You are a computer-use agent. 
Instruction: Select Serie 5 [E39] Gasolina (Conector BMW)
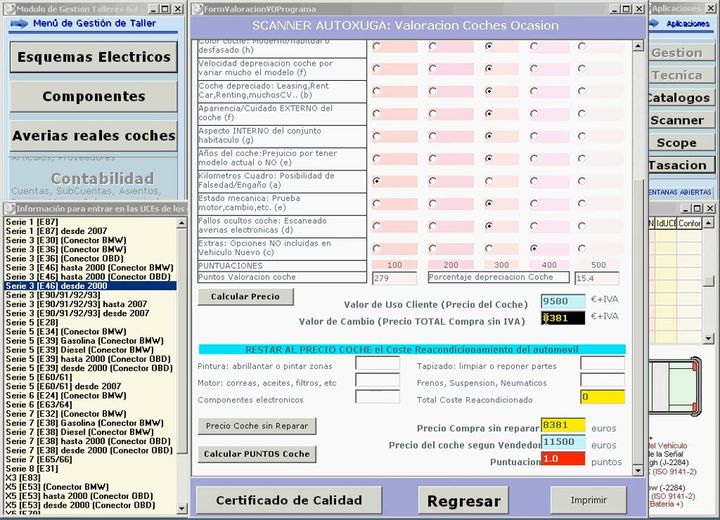84,341
